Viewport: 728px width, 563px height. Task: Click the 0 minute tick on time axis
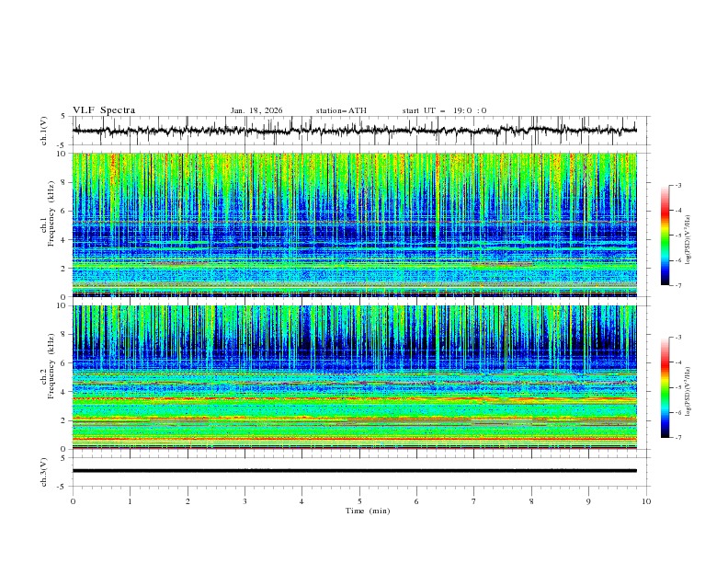(73, 501)
